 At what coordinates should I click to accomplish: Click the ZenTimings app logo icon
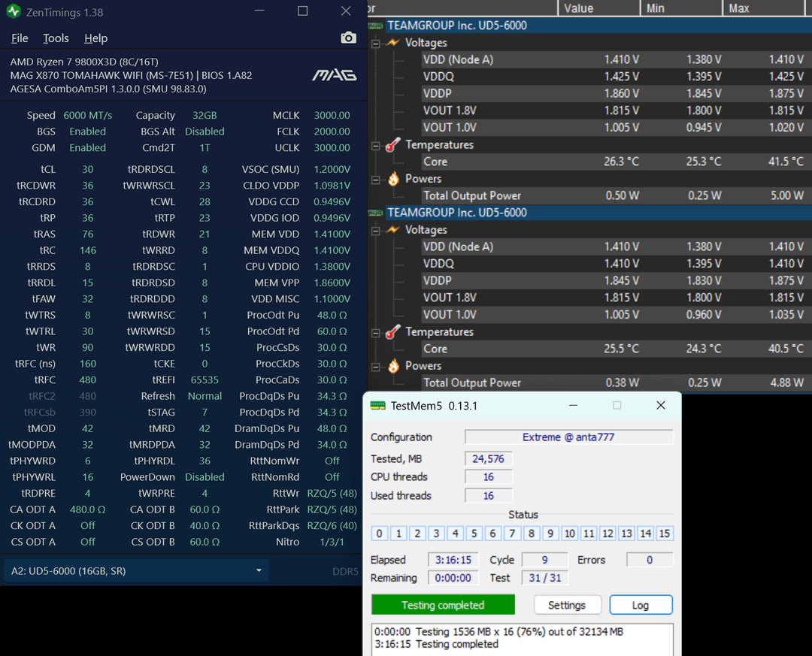coord(14,12)
